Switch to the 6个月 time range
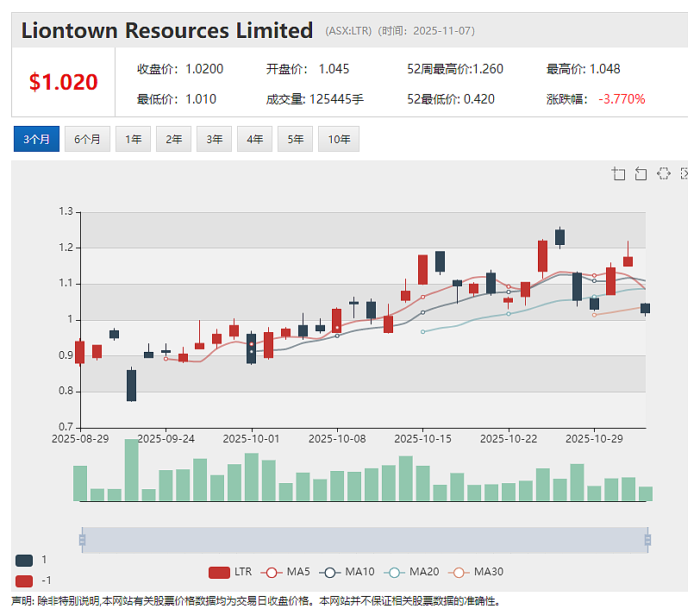 [87, 139]
